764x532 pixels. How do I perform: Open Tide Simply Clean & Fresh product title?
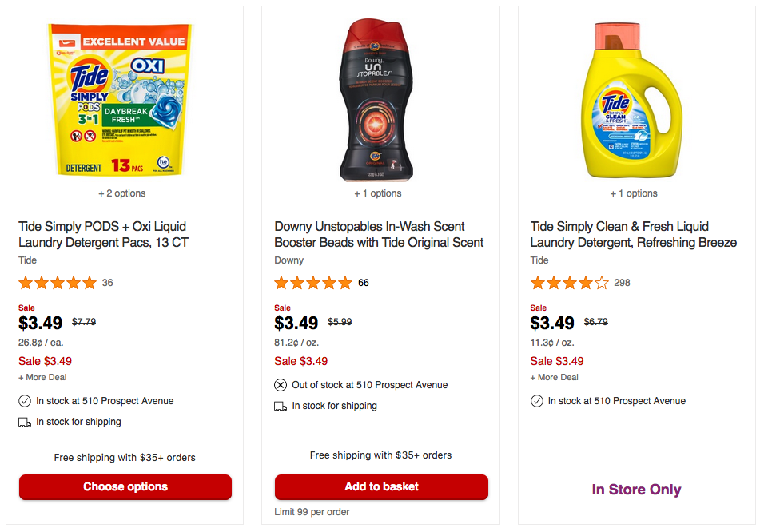633,234
